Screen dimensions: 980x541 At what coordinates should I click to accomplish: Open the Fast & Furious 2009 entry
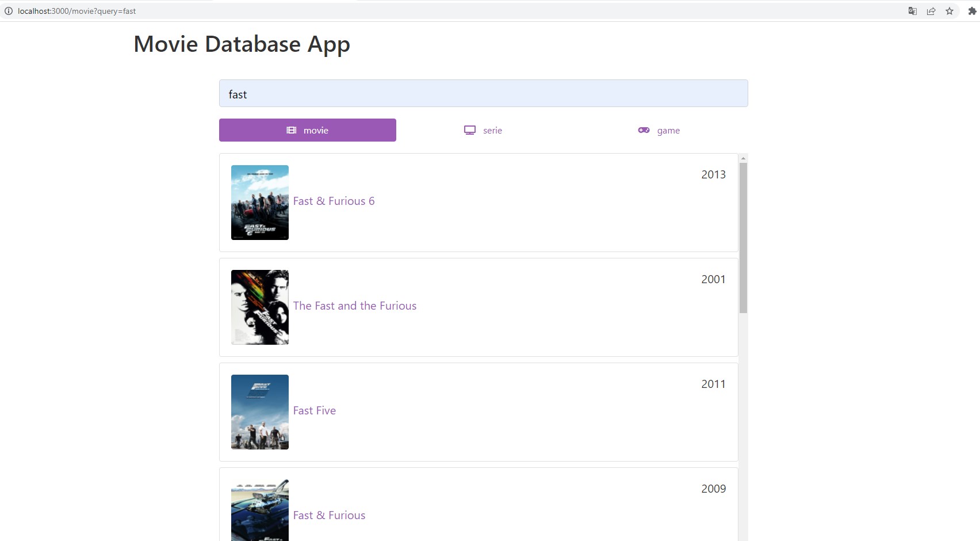pos(329,515)
